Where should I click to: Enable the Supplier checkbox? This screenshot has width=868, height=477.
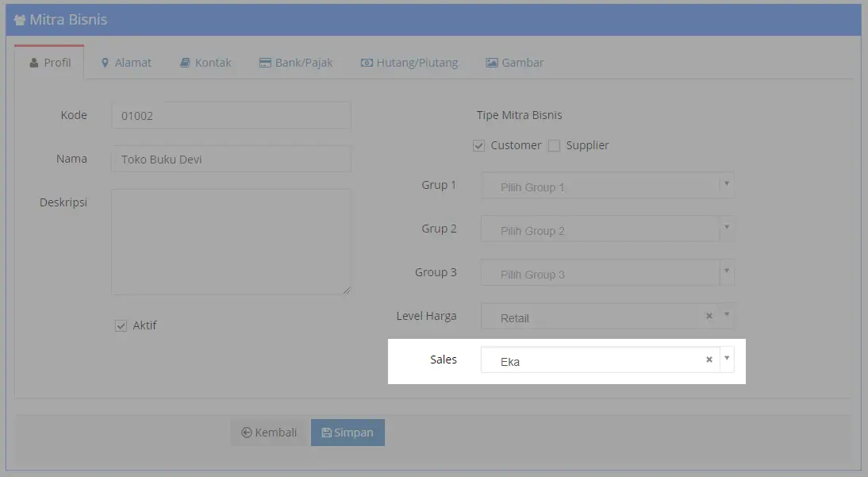pos(554,146)
